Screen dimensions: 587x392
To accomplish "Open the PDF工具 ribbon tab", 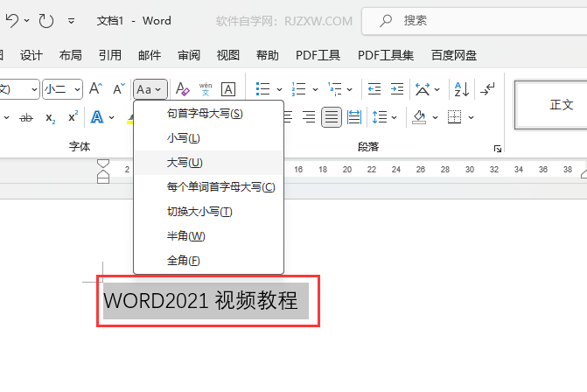I will point(318,55).
